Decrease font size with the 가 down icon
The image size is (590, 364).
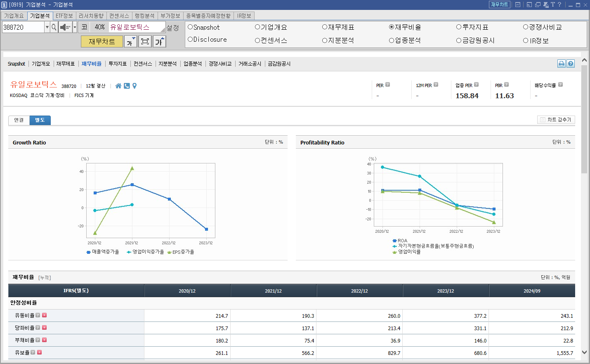tap(131, 42)
